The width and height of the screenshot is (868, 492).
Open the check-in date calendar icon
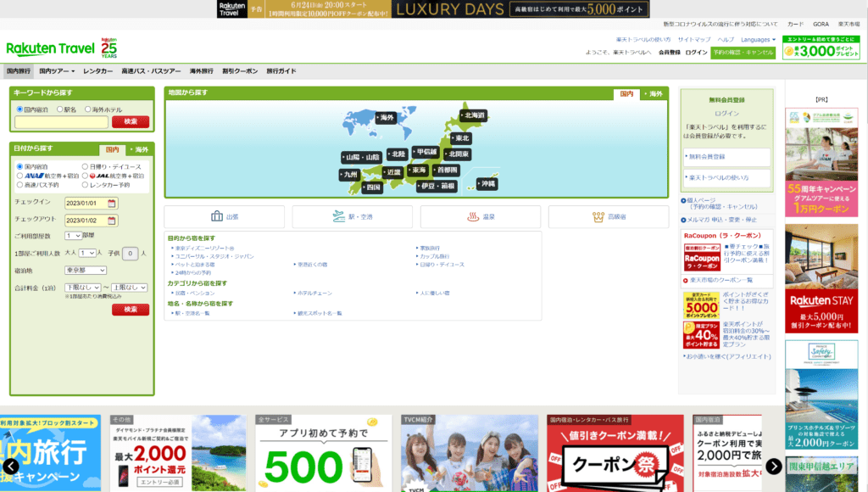pyautogui.click(x=110, y=202)
